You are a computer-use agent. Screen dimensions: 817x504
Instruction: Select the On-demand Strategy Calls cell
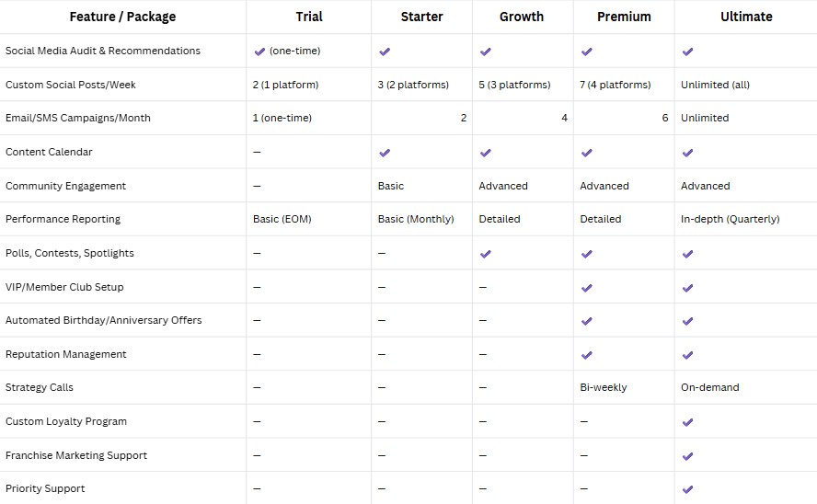(x=709, y=388)
